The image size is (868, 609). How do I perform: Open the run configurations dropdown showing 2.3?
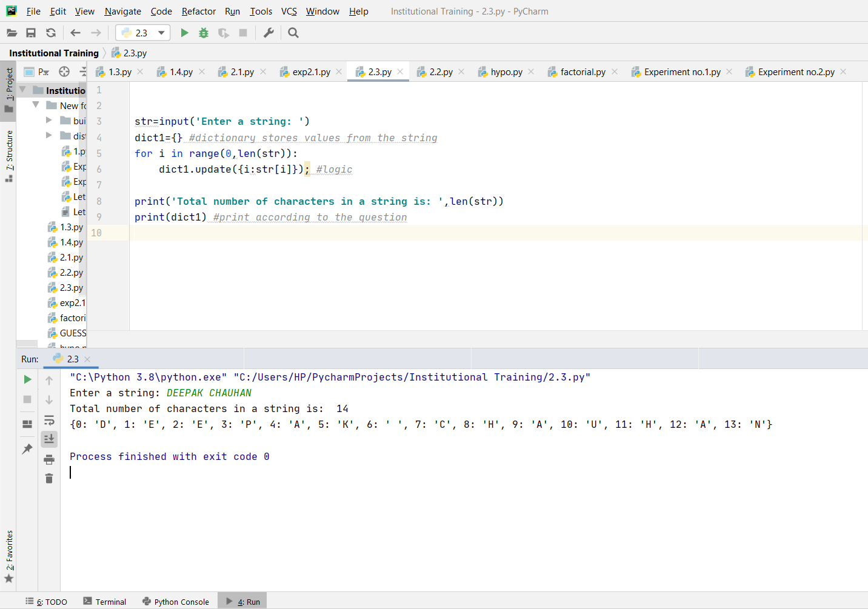[x=161, y=32]
